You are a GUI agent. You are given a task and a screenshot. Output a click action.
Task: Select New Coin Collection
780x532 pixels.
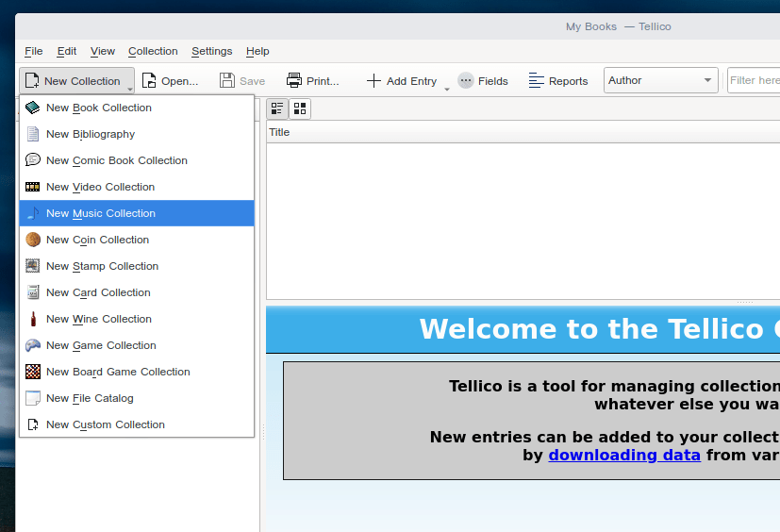(x=137, y=240)
